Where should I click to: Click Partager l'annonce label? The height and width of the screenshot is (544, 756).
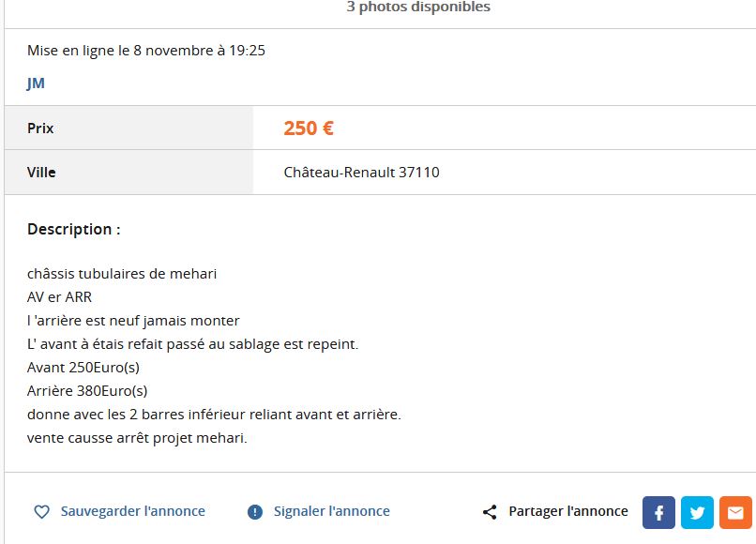click(x=568, y=511)
